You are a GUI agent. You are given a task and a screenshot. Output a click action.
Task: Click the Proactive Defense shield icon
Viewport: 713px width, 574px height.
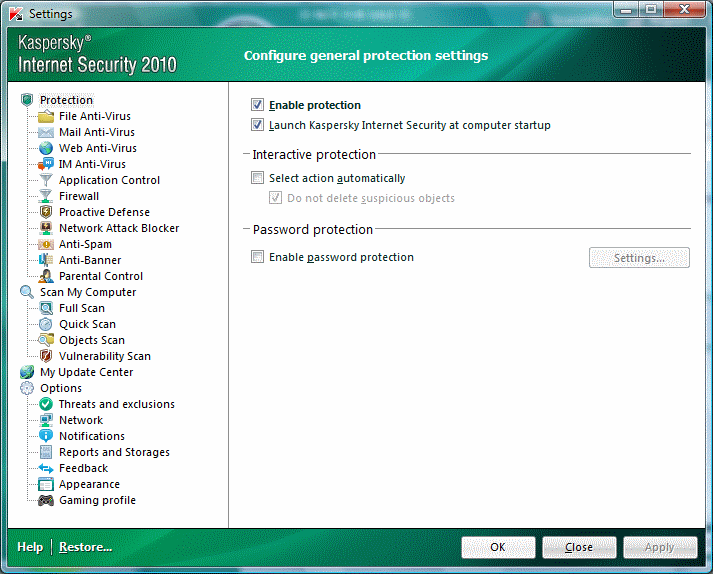click(x=45, y=212)
